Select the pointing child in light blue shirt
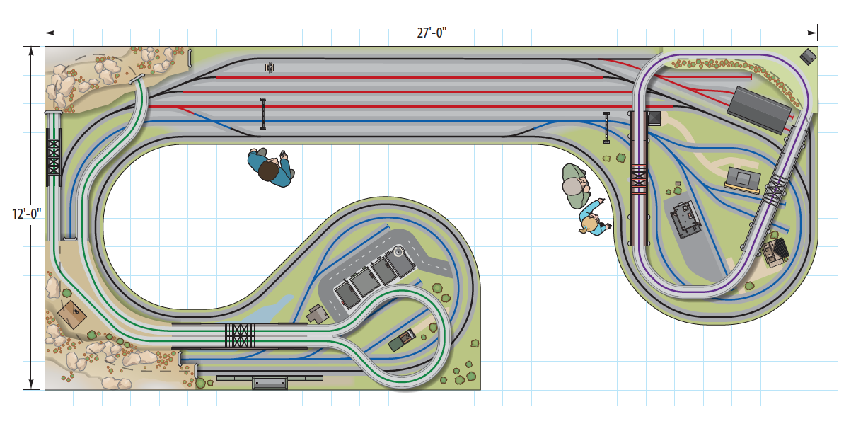The width and height of the screenshot is (868, 431). click(x=593, y=217)
